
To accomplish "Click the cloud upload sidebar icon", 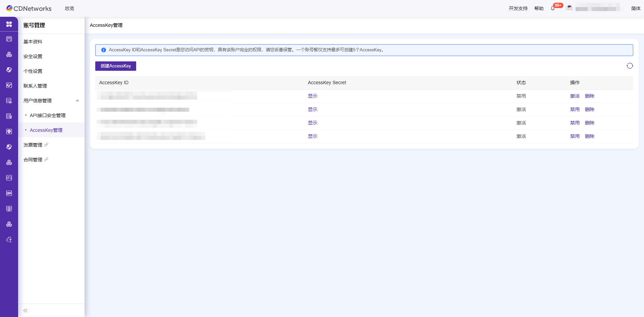I will [x=9, y=240].
